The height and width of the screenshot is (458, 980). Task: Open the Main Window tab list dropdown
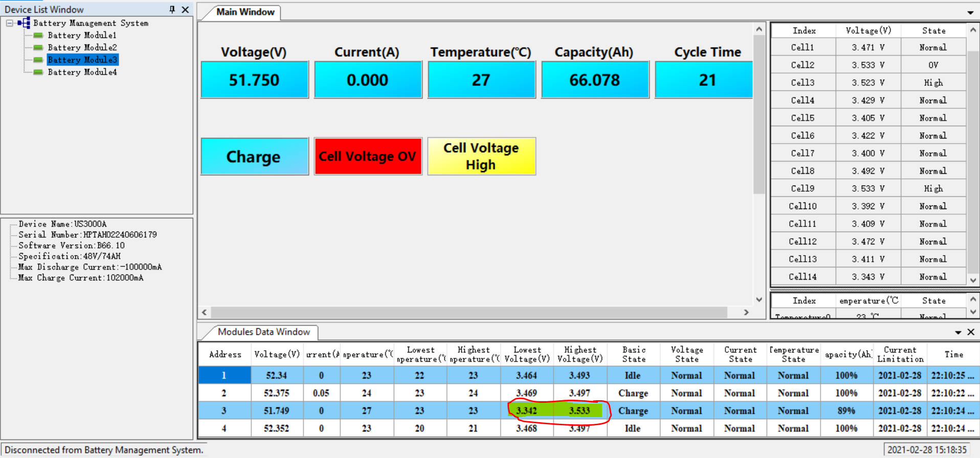(x=970, y=12)
